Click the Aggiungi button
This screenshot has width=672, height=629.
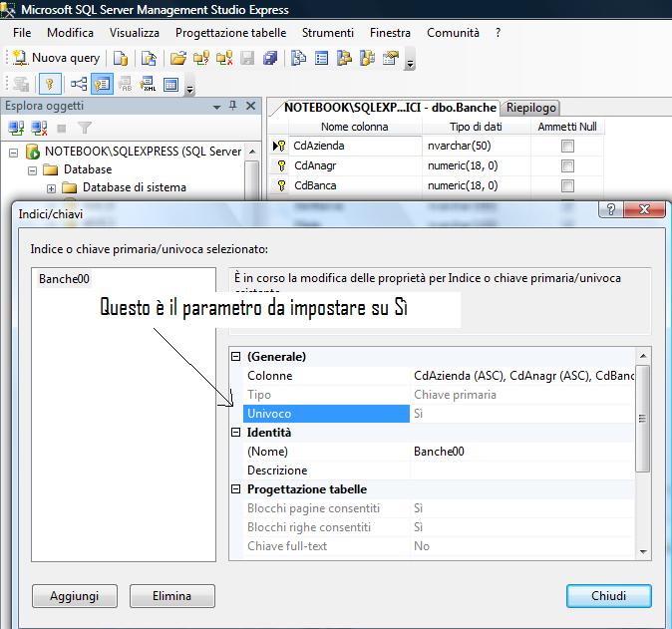pyautogui.click(x=74, y=596)
